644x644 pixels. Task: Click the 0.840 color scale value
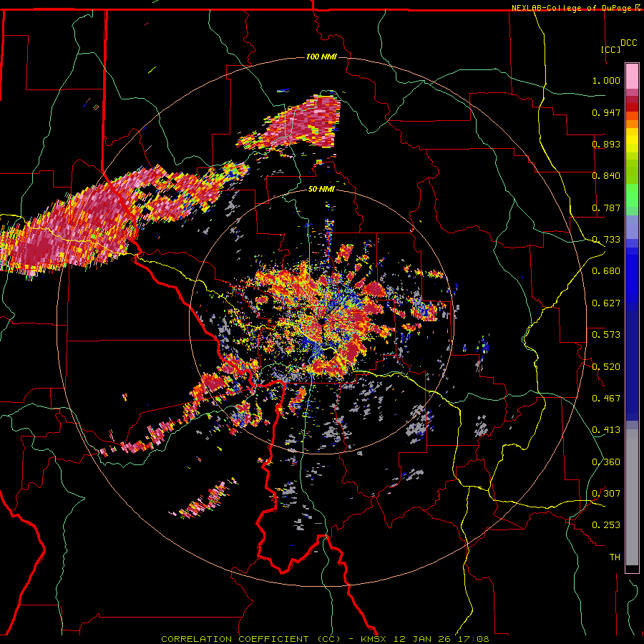[x=606, y=176]
